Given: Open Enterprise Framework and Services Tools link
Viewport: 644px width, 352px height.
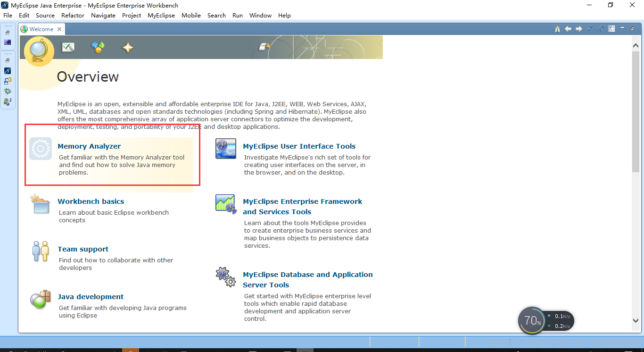Looking at the screenshot, I should pyautogui.click(x=303, y=207).
